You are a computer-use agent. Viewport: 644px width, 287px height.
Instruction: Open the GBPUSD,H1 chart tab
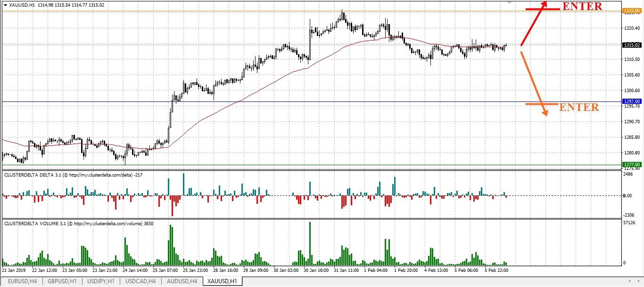(62, 281)
